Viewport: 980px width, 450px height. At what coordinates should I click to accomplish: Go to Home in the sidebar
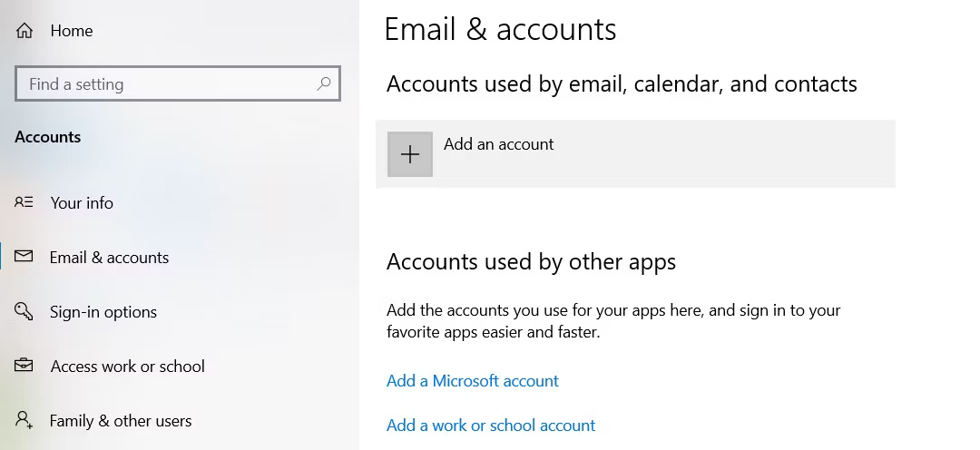pos(72,31)
